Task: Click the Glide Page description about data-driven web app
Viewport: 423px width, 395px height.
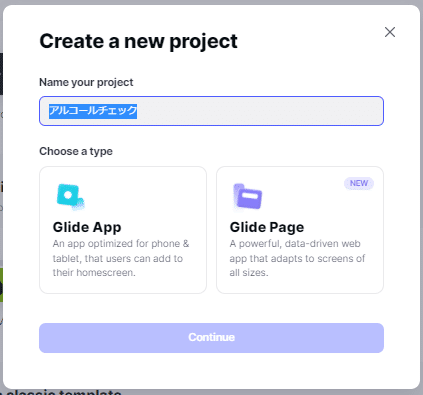Action: [x=297, y=258]
